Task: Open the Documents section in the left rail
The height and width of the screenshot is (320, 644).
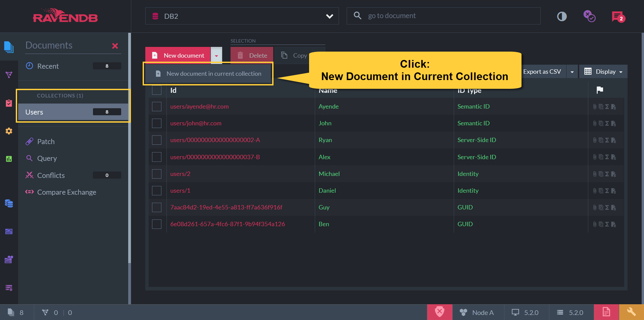Action: point(9,47)
